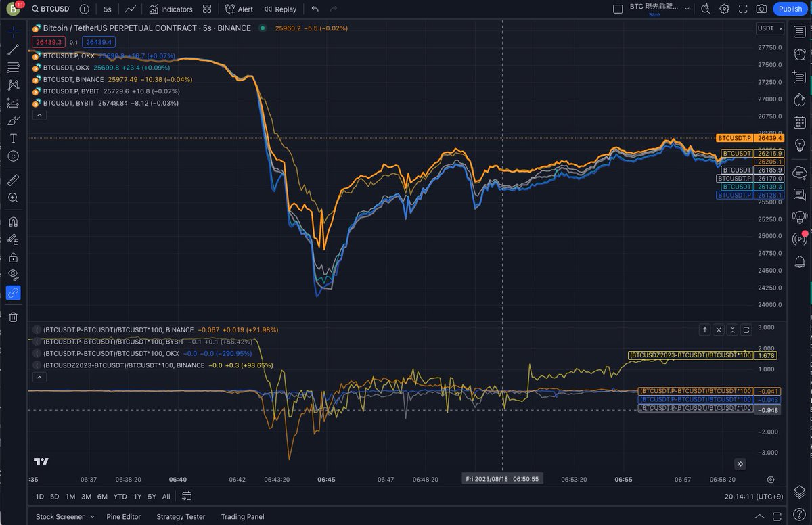Open the chart settings gear
This screenshot has width=812, height=525.
point(723,9)
